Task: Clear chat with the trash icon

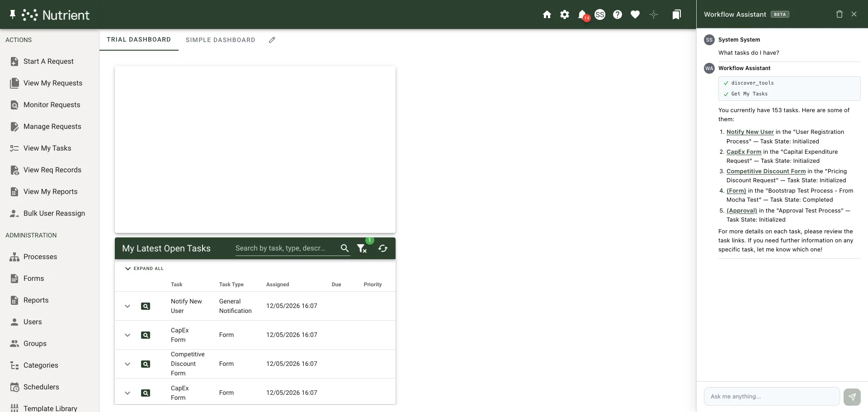Action: 840,14
